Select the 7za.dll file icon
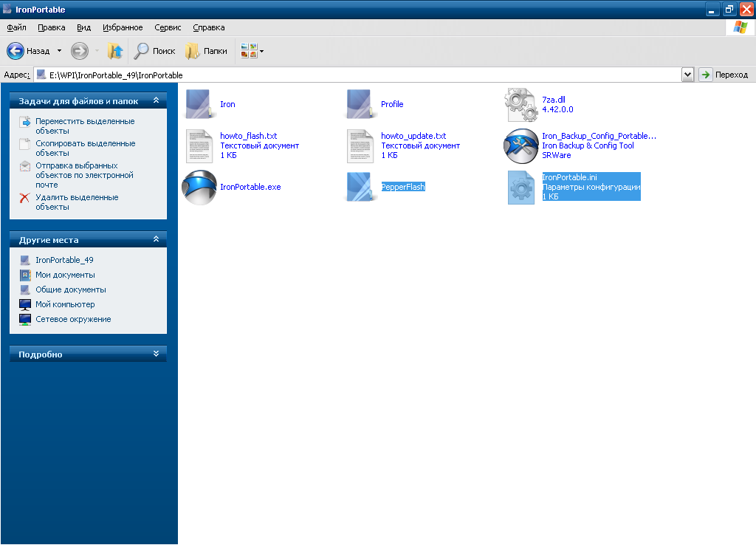Image resolution: width=756 pixels, height=545 pixels. coord(521,104)
